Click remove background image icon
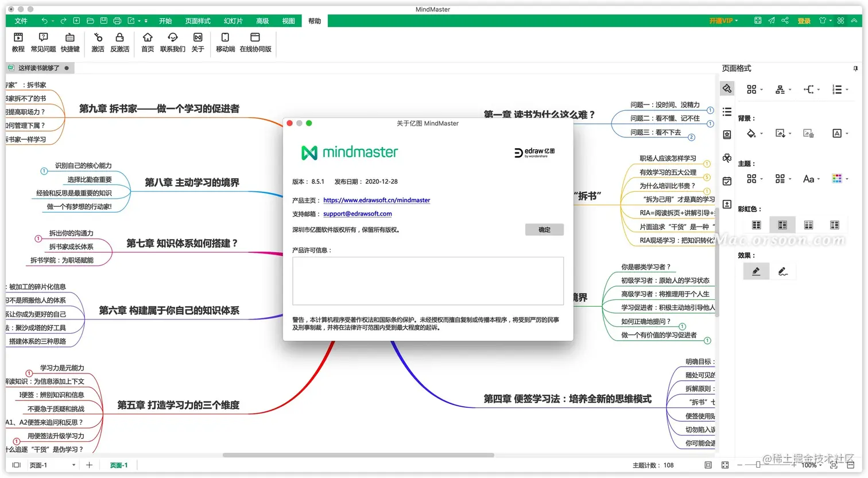This screenshot has width=868, height=478. pyautogui.click(x=808, y=133)
